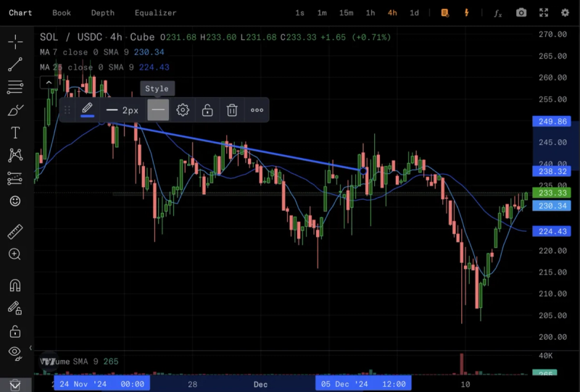Select the crosshair cursor tool

[x=15, y=42]
